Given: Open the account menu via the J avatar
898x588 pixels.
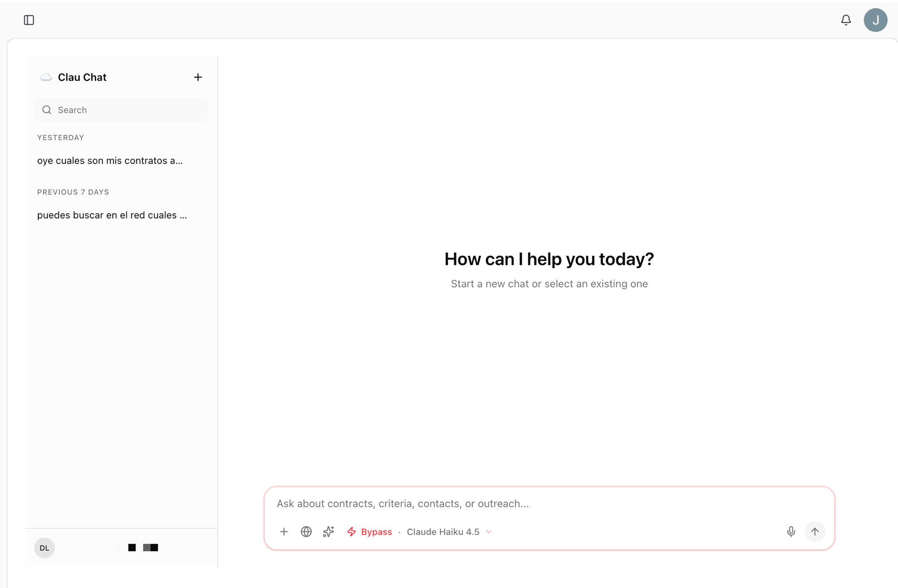Looking at the screenshot, I should coord(876,20).
